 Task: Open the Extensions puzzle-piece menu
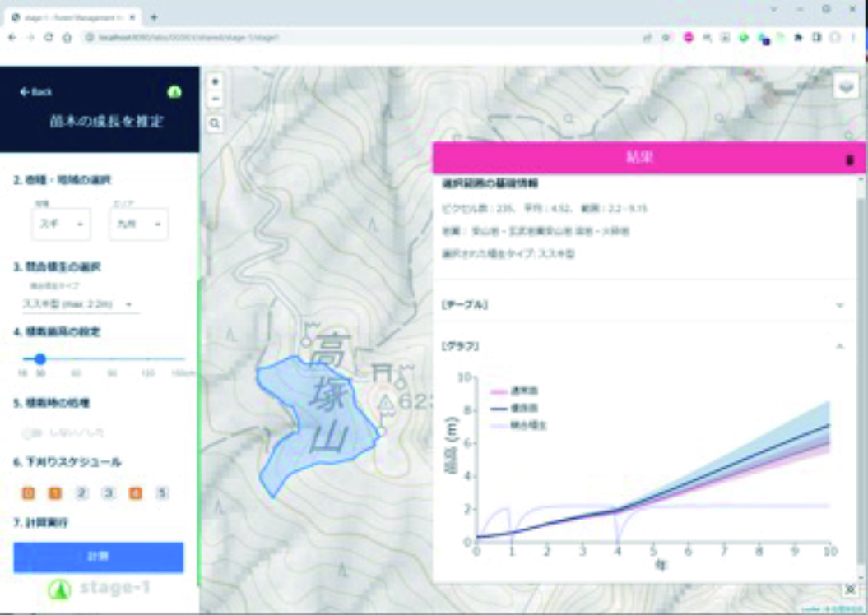pyautogui.click(x=798, y=38)
